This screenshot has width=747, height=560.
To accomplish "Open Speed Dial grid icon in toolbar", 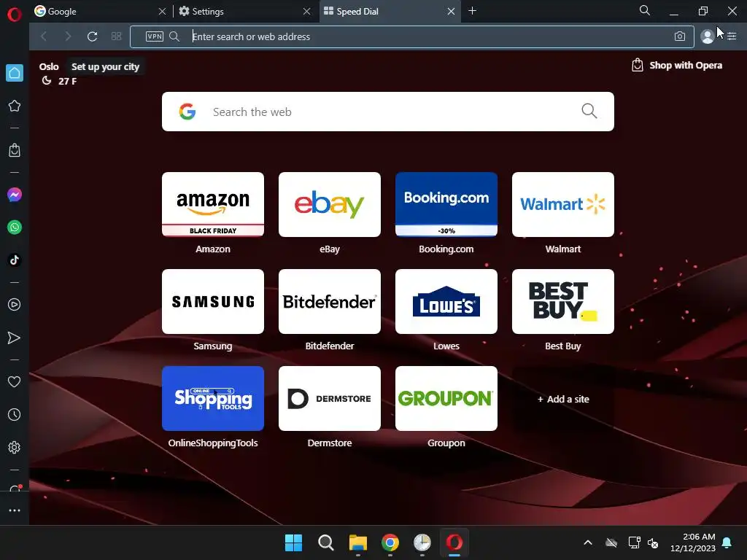I will point(116,36).
